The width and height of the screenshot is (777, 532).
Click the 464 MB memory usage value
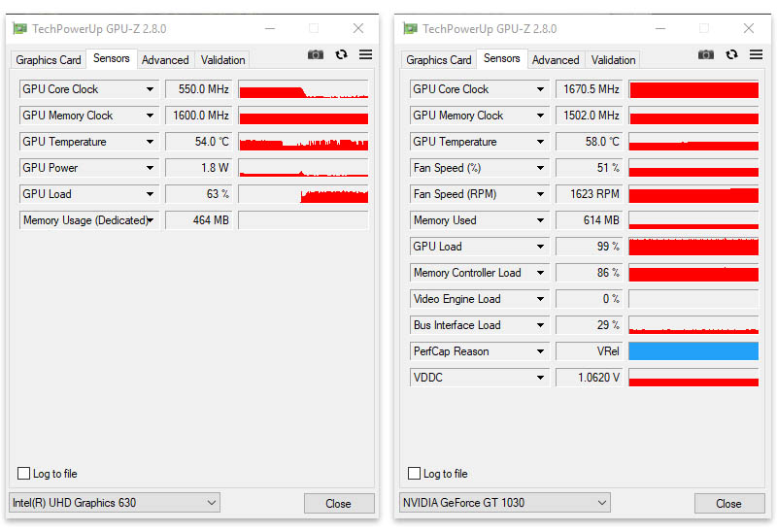click(x=199, y=220)
